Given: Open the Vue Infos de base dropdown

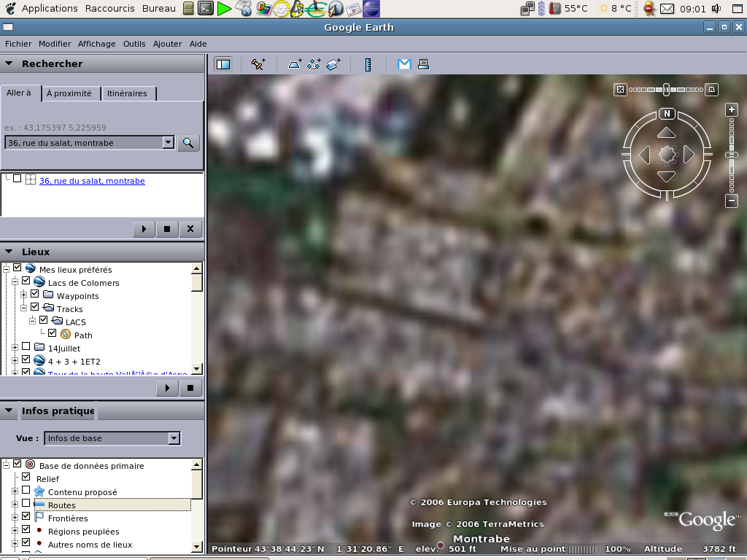Looking at the screenshot, I should click(174, 438).
